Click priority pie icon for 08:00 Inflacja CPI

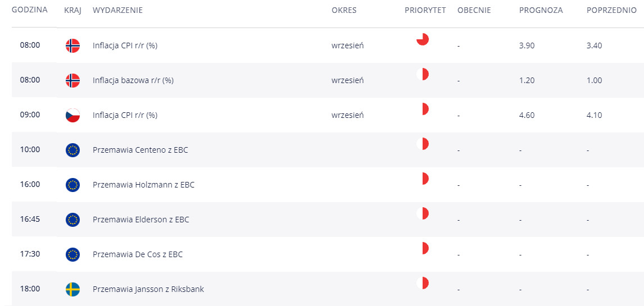[423, 39]
